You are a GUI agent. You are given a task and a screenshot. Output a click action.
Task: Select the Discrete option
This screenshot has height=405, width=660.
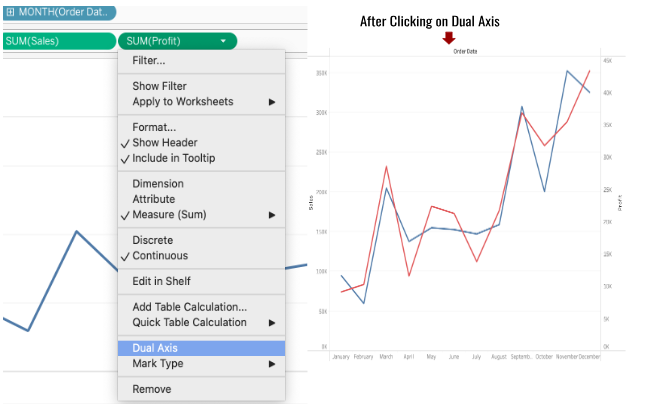[152, 240]
